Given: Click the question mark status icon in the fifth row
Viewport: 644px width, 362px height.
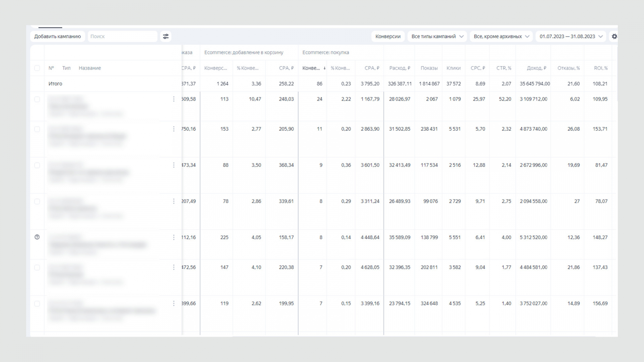Looking at the screenshot, I should coord(37,237).
